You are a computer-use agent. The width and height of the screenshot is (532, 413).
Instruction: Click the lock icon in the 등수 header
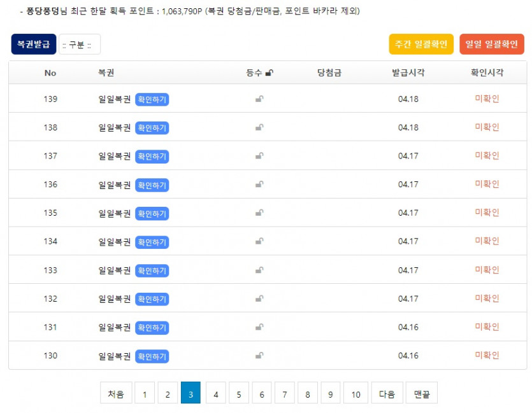[270, 73]
